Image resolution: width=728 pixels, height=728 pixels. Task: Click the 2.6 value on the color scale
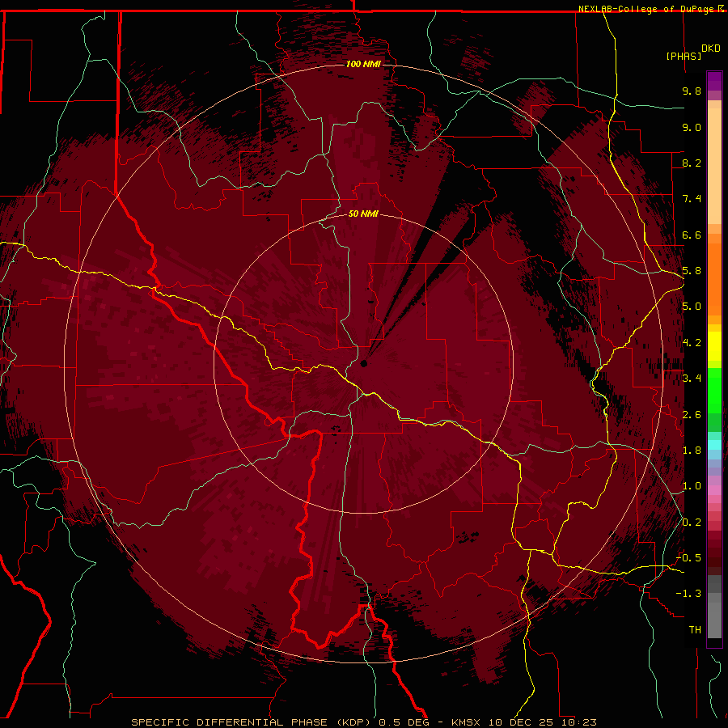(692, 415)
